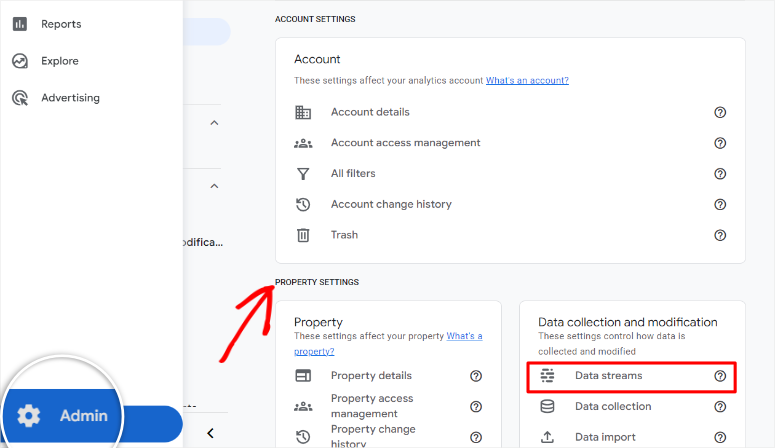Image resolution: width=775 pixels, height=448 pixels.
Task: Open help for Data streams
Action: (720, 376)
